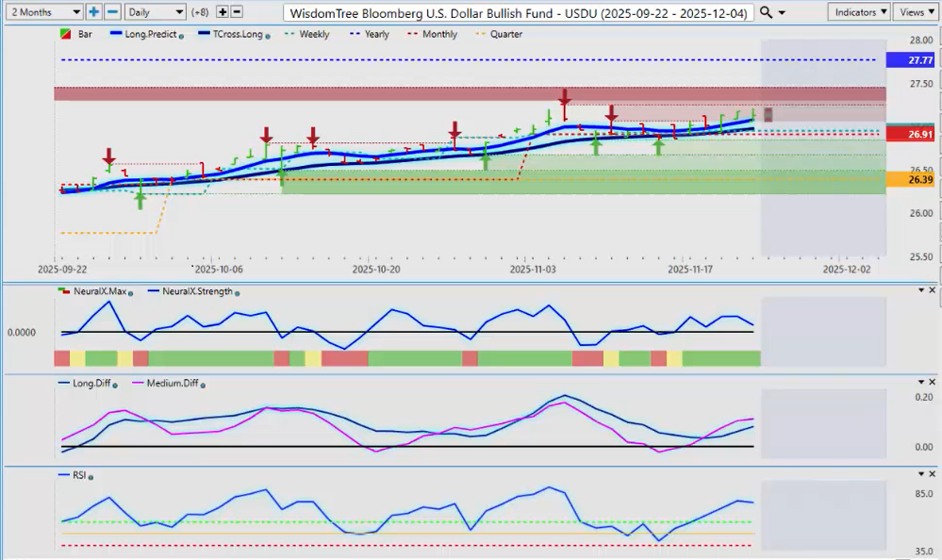The height and width of the screenshot is (560, 942).
Task: Toggle the Long.Predict legend dot
Action: coord(182,35)
